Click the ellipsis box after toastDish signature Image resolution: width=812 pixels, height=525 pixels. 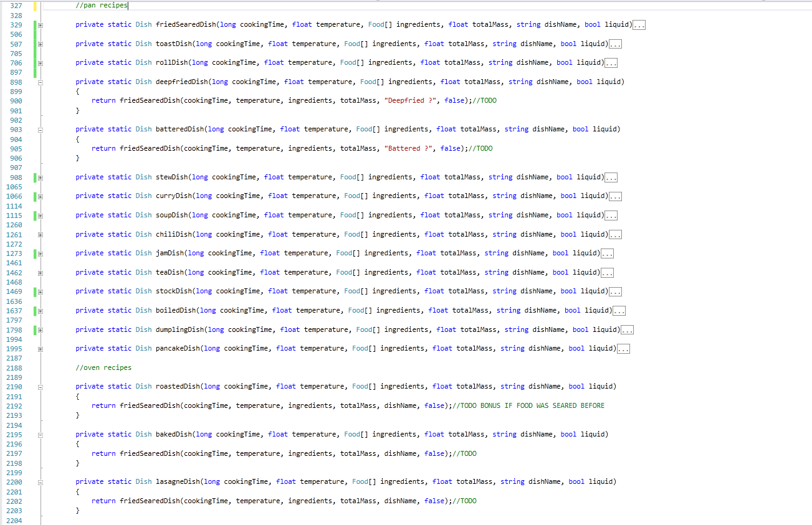click(615, 44)
